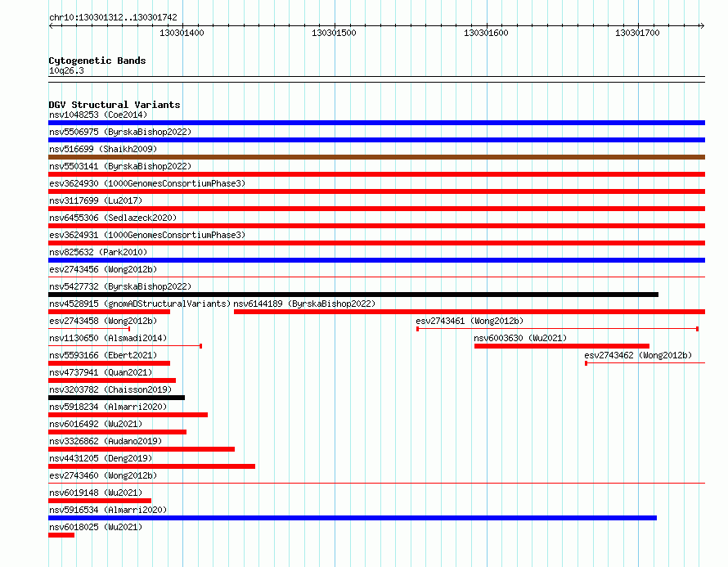Open the nsv5593166 (Ebert2021) label
728x567 pixels.
[103, 355]
